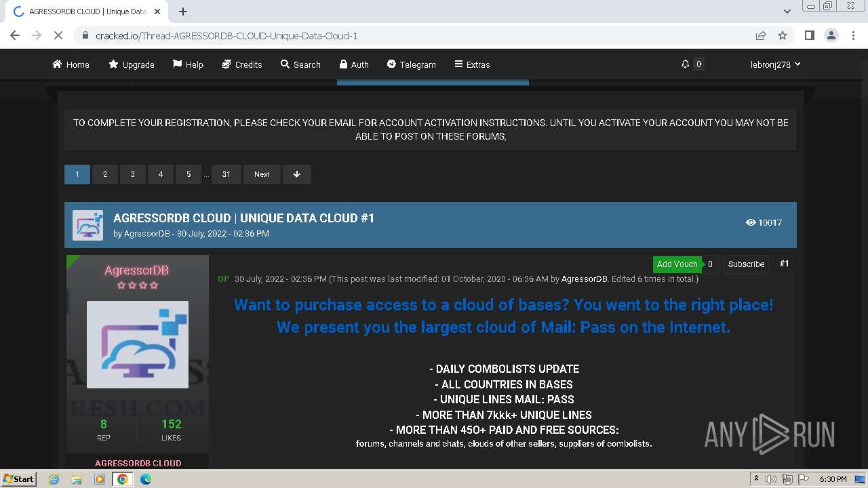This screenshot has height=488, width=868.
Task: Open the volume speaker tray icon
Action: (771, 479)
